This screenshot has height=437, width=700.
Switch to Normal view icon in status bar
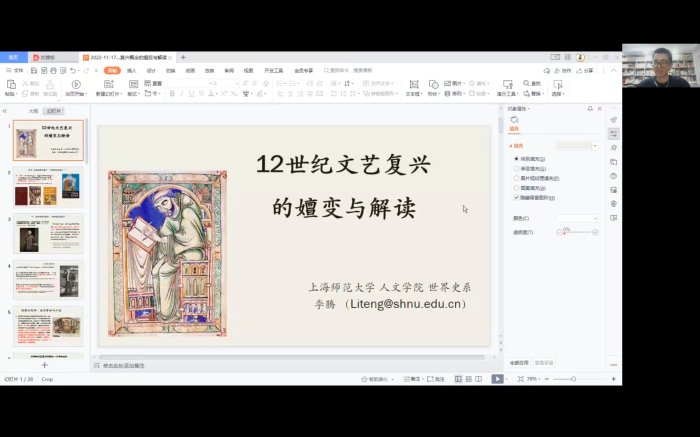(458, 379)
